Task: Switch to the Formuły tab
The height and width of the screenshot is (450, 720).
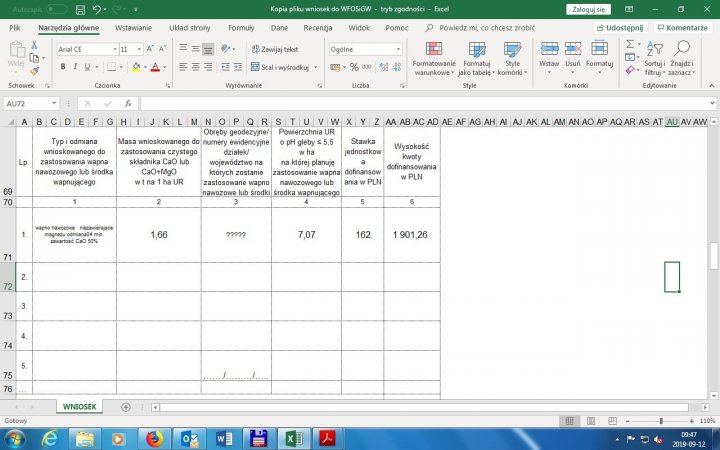Action: [241, 28]
